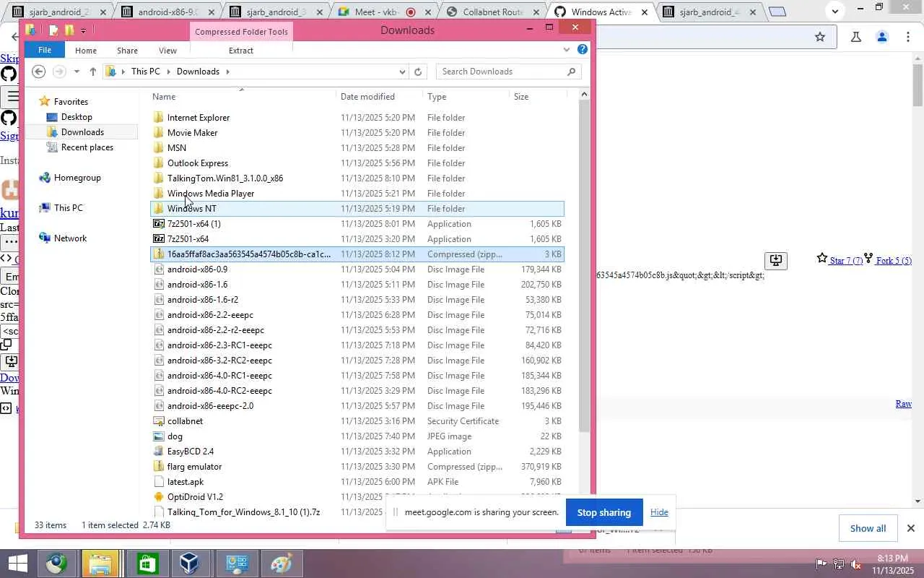Open the Extract ribbon tab
The height and width of the screenshot is (578, 924).
[241, 51]
